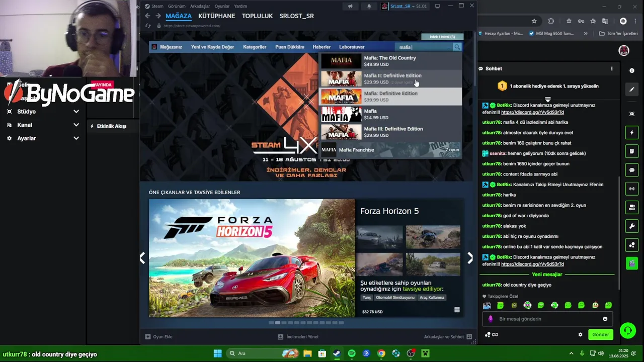
Task: Open Laboratuvar store link
Action: (352, 47)
